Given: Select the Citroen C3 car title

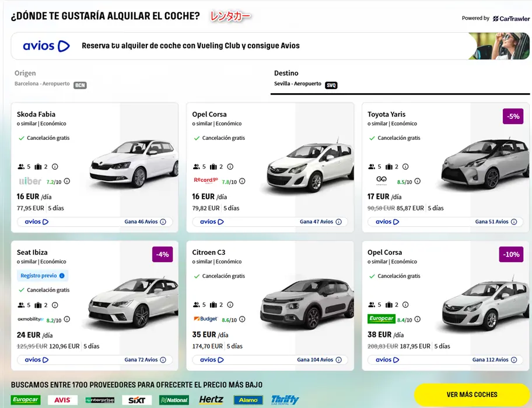Looking at the screenshot, I should point(209,252).
